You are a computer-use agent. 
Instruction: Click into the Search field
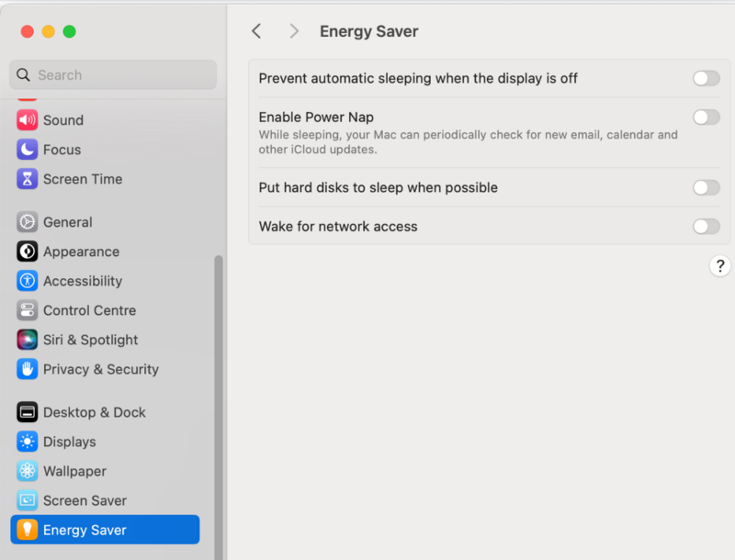pyautogui.click(x=113, y=75)
